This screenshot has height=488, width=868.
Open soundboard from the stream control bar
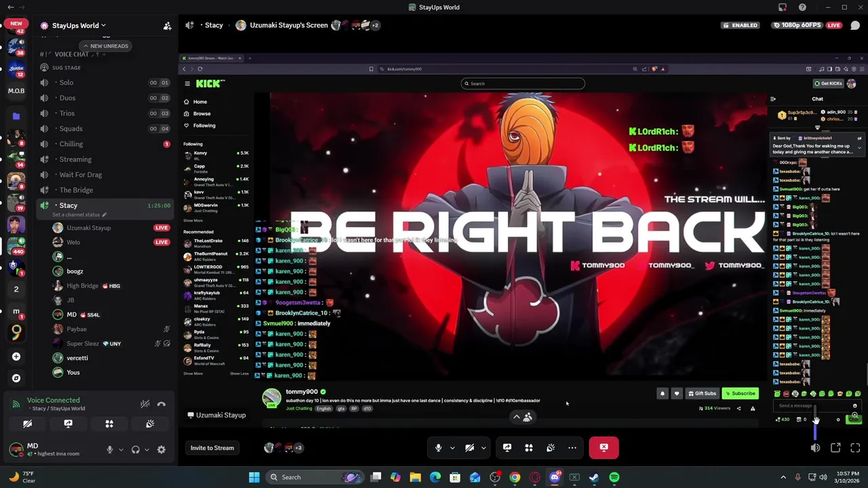click(551, 447)
